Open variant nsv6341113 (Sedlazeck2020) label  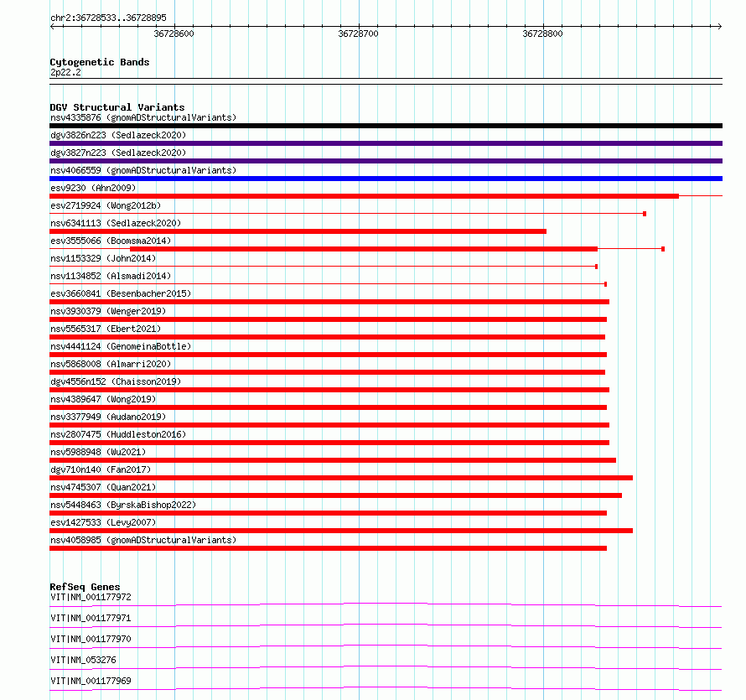pos(116,223)
